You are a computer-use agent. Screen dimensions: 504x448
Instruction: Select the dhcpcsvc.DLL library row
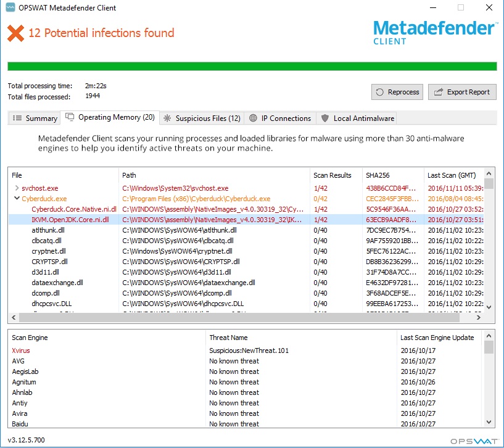click(x=246, y=304)
